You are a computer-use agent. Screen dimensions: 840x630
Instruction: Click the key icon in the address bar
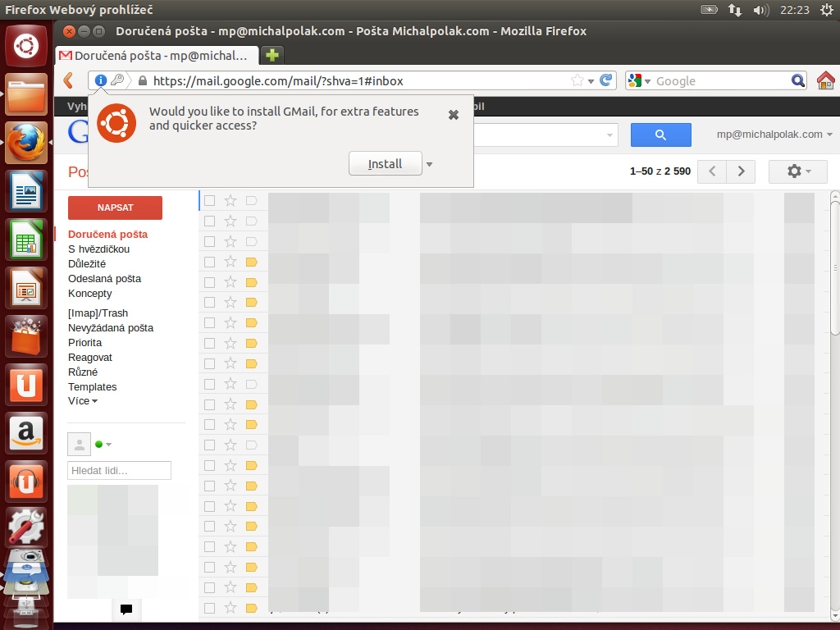click(117, 80)
